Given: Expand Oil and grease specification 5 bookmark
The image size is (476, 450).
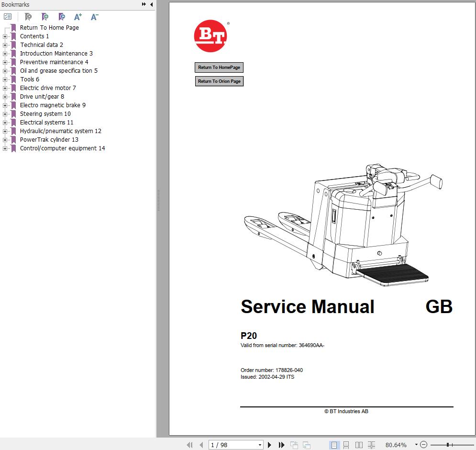Looking at the screenshot, I should 5,71.
